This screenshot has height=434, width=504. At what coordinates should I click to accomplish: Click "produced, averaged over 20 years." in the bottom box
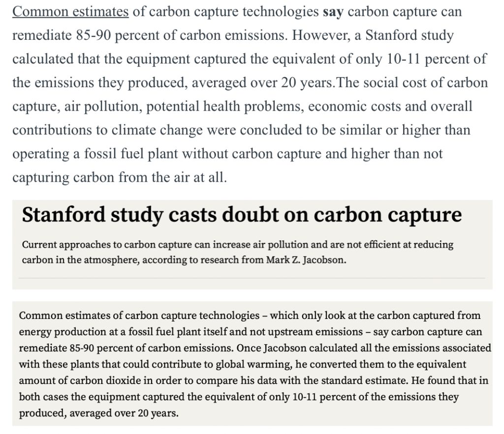98,413
